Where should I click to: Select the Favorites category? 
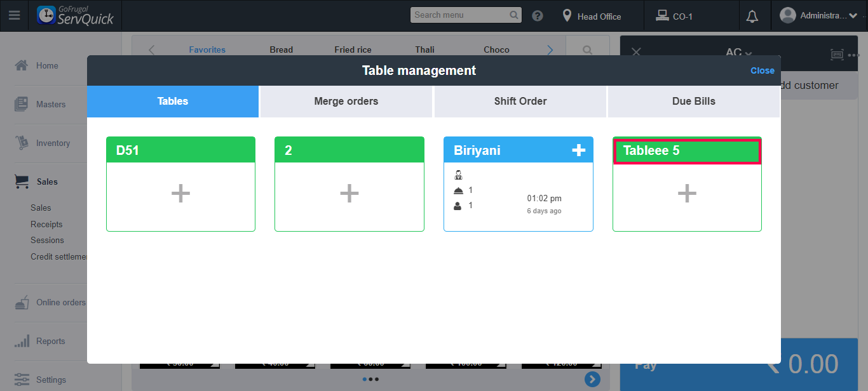tap(207, 50)
